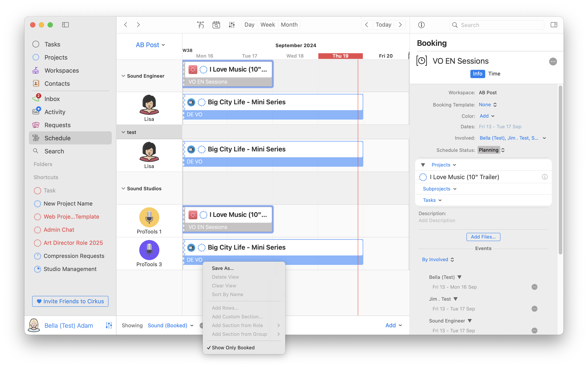Image resolution: width=588 pixels, height=367 pixels.
Task: Click the Add Files button
Action: click(x=483, y=237)
